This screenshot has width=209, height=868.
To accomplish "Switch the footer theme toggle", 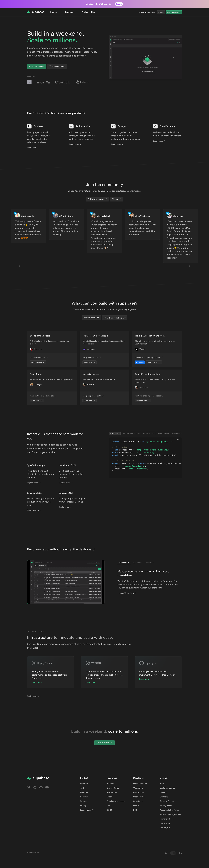I will [173, 853].
